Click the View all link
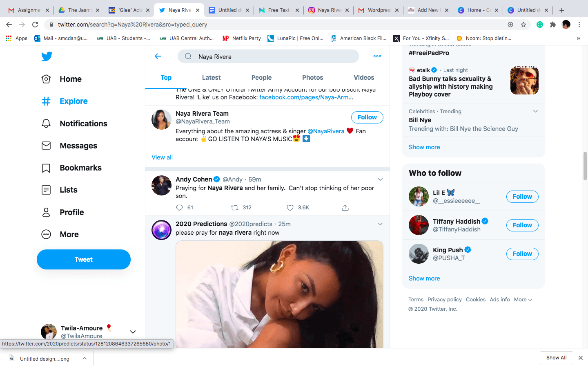 click(x=162, y=157)
